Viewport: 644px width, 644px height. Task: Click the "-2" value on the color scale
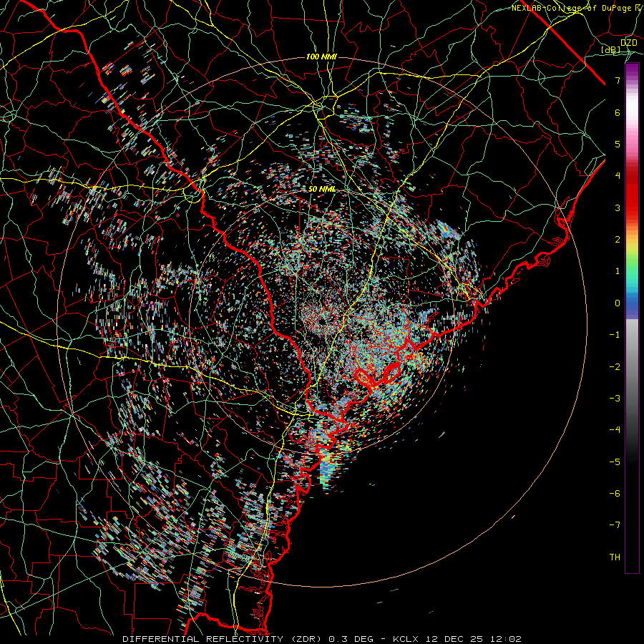(615, 366)
